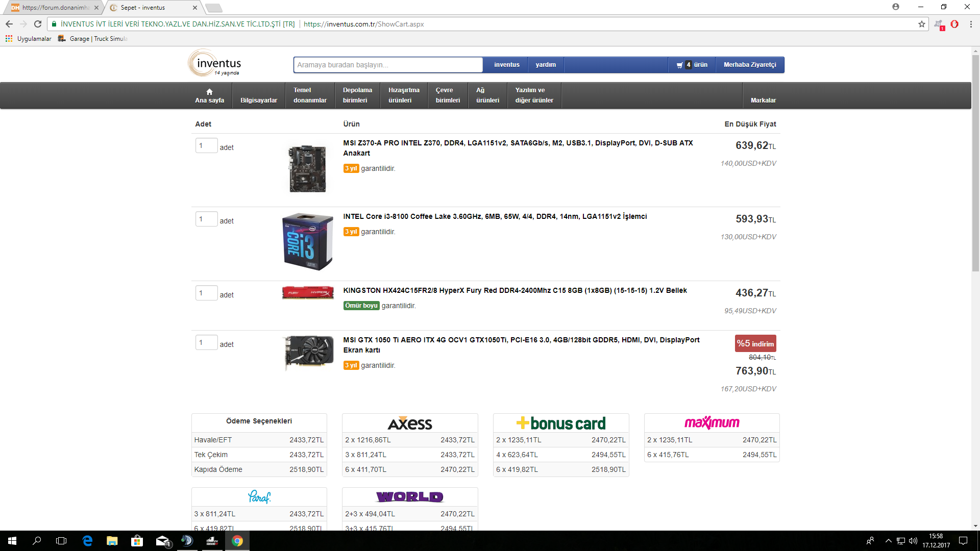Open the shopping cart with 4 ürün
The width and height of the screenshot is (980, 551).
click(x=692, y=65)
